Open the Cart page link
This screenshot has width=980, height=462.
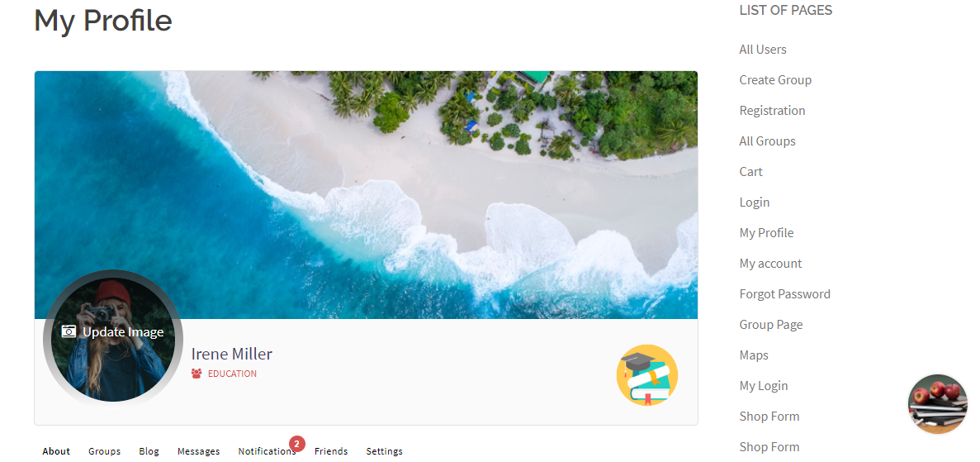(750, 172)
